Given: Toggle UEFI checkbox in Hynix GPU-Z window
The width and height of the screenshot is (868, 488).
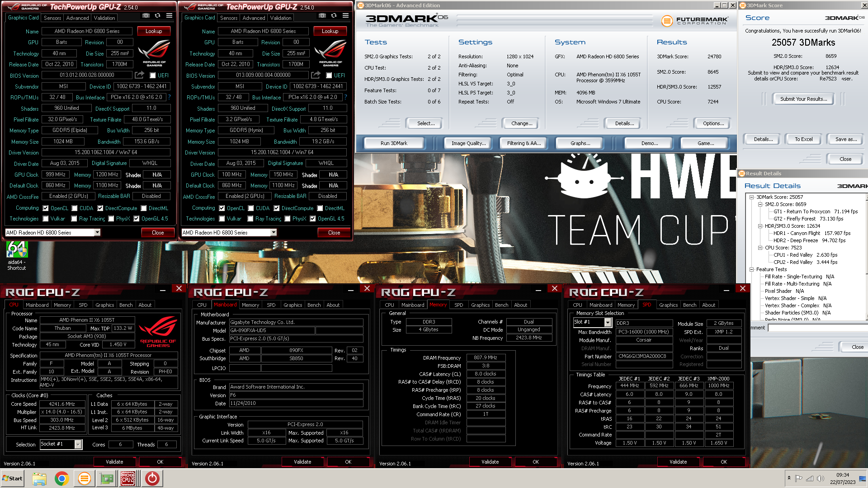Looking at the screenshot, I should tap(329, 75).
